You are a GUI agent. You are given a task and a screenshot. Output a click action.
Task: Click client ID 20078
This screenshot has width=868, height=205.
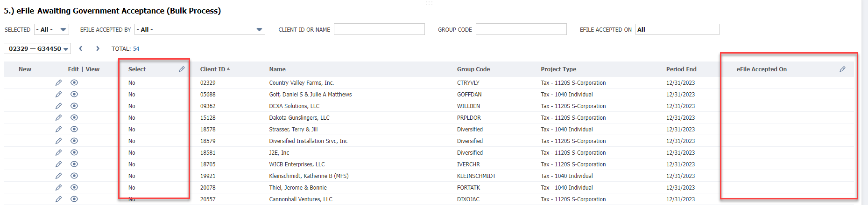pos(208,187)
